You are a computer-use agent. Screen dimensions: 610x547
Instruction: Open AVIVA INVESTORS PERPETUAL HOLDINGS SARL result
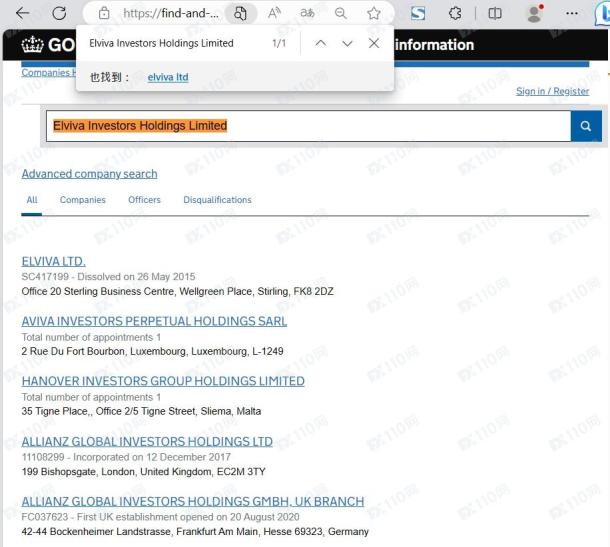154,321
